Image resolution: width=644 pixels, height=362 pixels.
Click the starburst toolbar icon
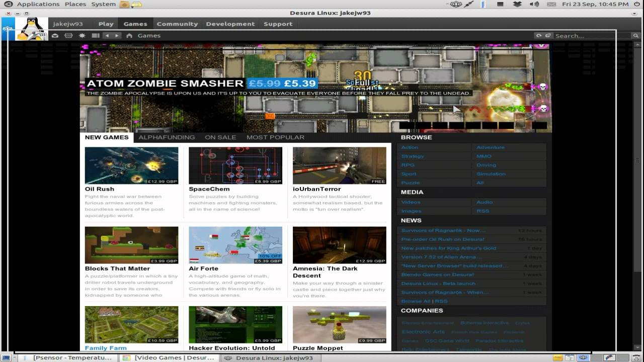point(82,36)
